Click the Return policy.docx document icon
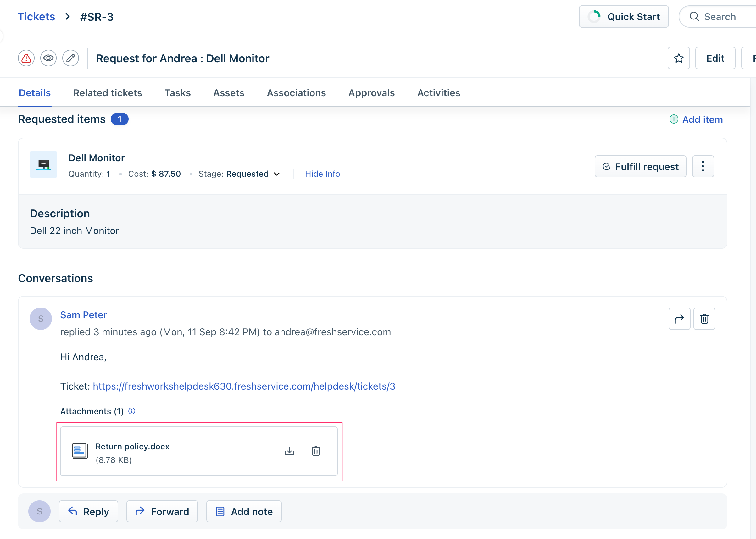The width and height of the screenshot is (756, 539). [x=80, y=451]
